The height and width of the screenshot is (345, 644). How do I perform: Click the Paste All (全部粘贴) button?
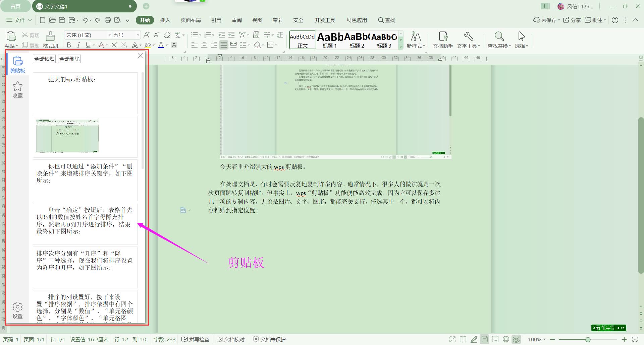44,59
